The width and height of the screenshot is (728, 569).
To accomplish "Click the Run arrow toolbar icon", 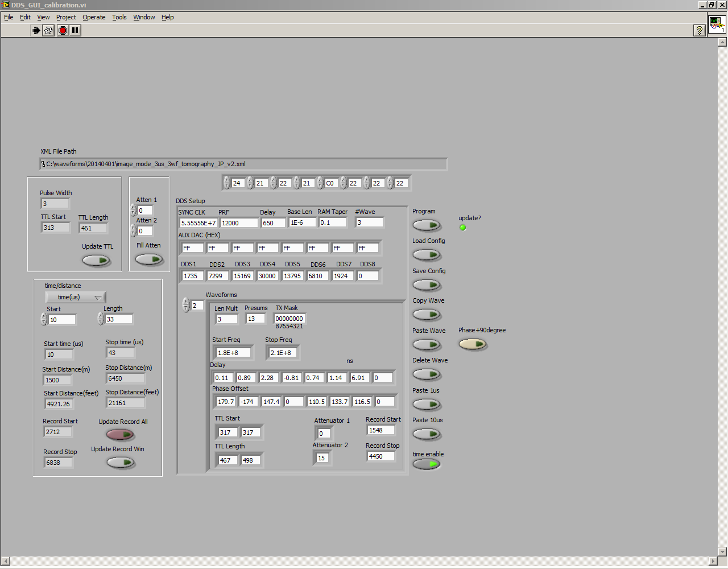I will tap(36, 30).
